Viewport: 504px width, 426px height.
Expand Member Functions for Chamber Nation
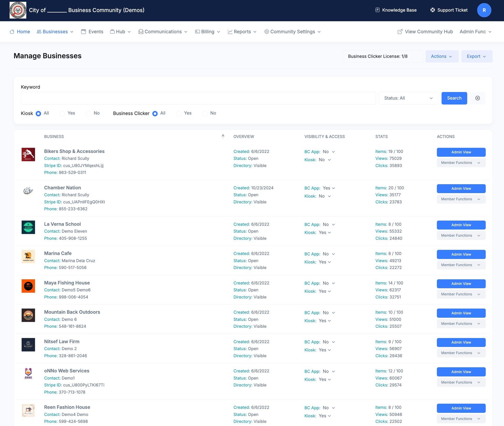461,199
